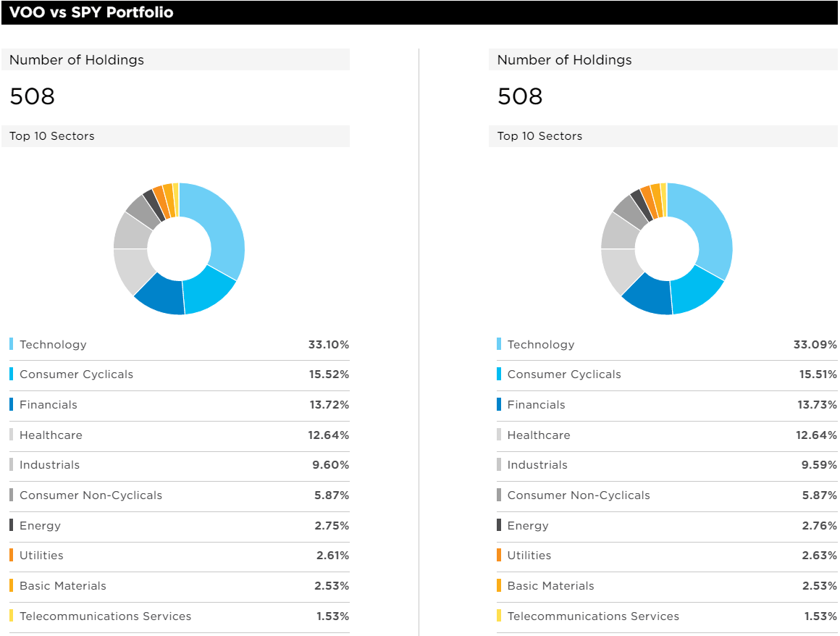Click 'Financials' label in the 13.72% row

(49, 405)
